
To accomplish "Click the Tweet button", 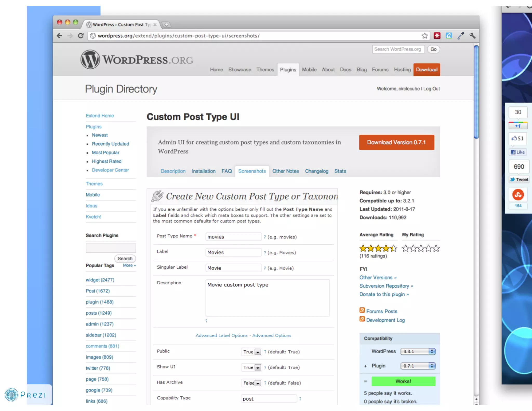I will (519, 179).
